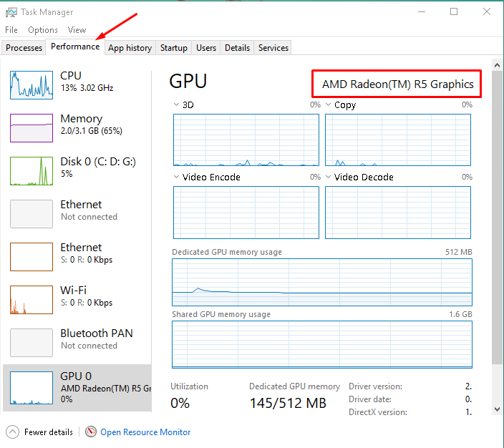Open the Video Decode engine dropdown
This screenshot has width=504, height=448.
[328, 177]
